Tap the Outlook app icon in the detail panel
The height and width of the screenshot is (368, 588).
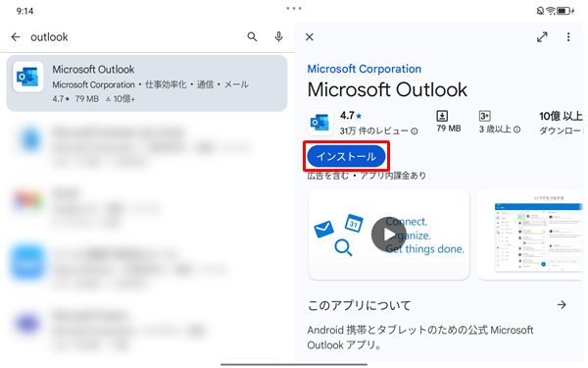[x=319, y=123]
